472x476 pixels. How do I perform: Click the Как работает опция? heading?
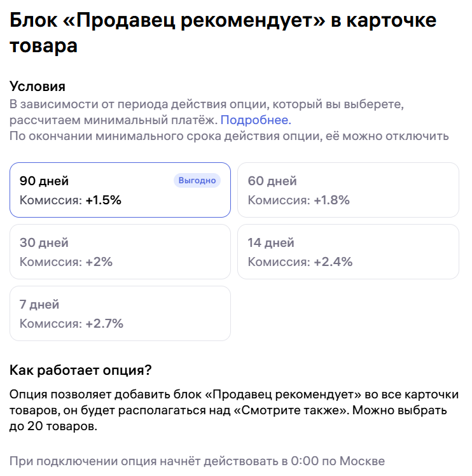81,370
